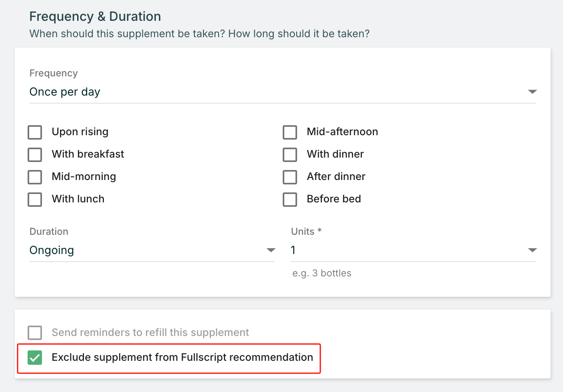Enable refill reminders checkbox
The height and width of the screenshot is (392, 563).
(x=35, y=332)
